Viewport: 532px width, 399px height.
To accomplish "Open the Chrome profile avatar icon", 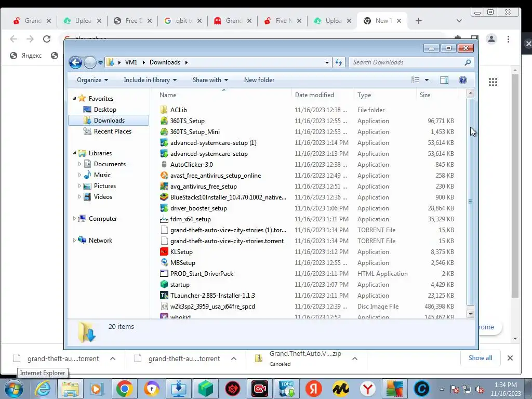I will 491,39.
